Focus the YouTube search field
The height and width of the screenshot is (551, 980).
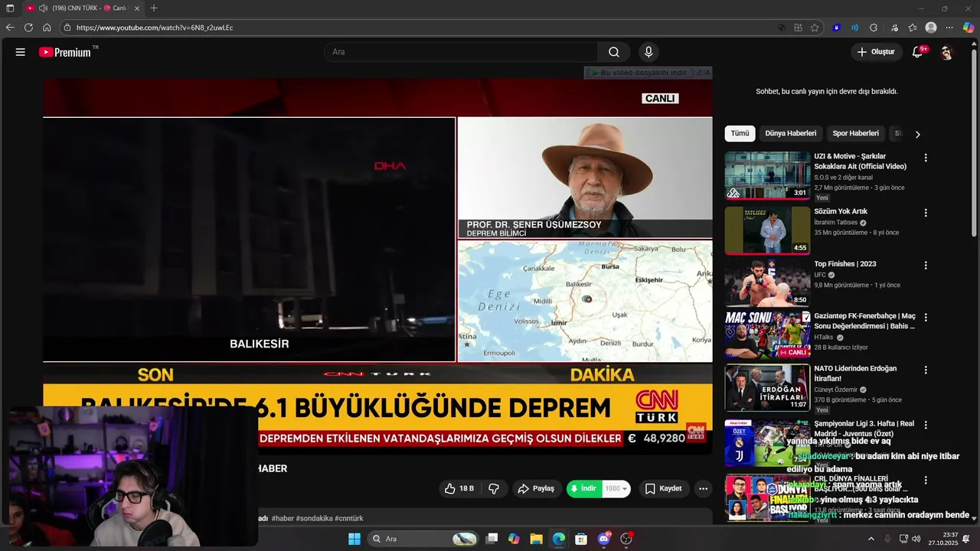[x=462, y=52]
